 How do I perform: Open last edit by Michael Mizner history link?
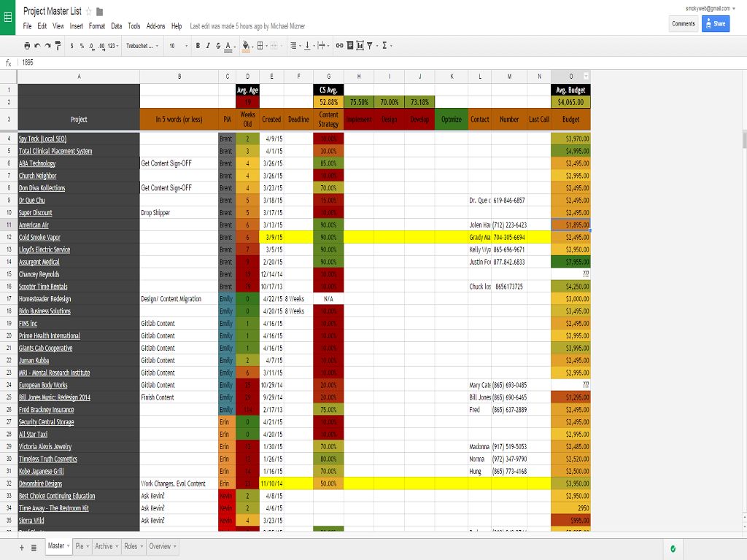pos(247,26)
